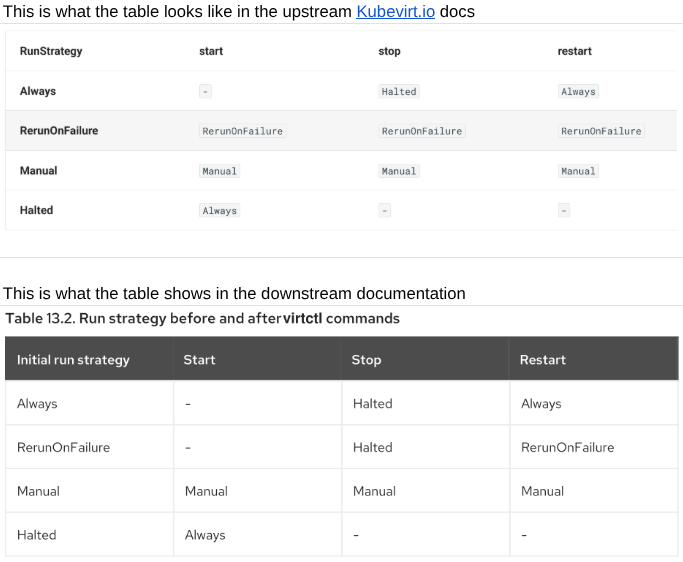Select bold Always row label in upstream table

tap(38, 91)
